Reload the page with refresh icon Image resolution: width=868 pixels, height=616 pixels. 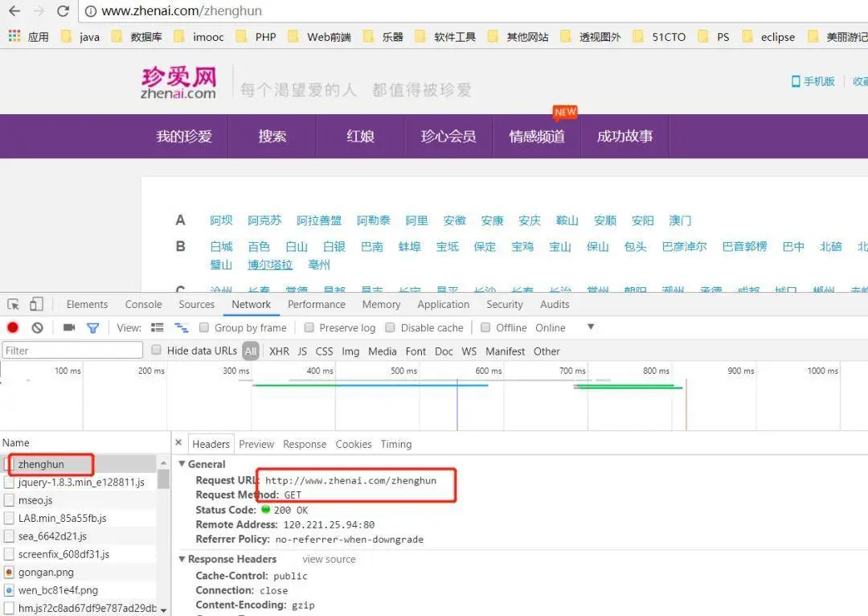pos(63,10)
